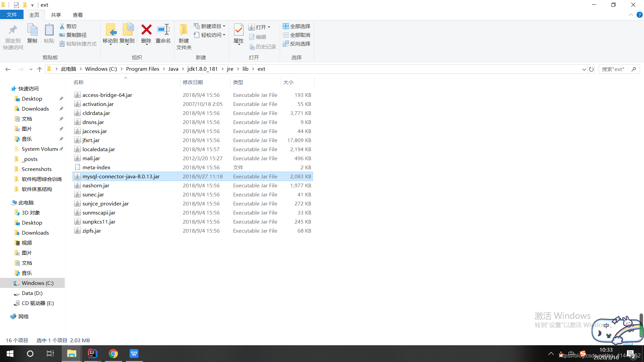
Task: Click the Move to (移动到) icon
Action: point(110,30)
